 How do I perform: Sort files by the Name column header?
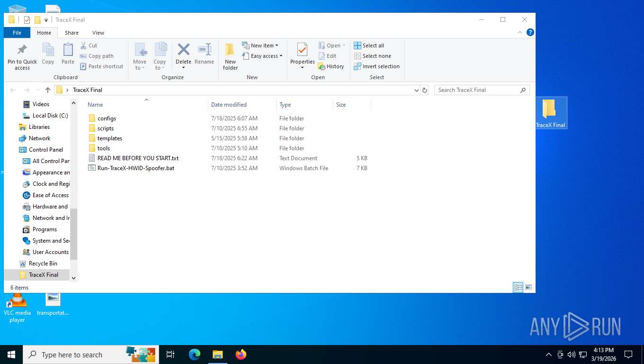(146, 105)
